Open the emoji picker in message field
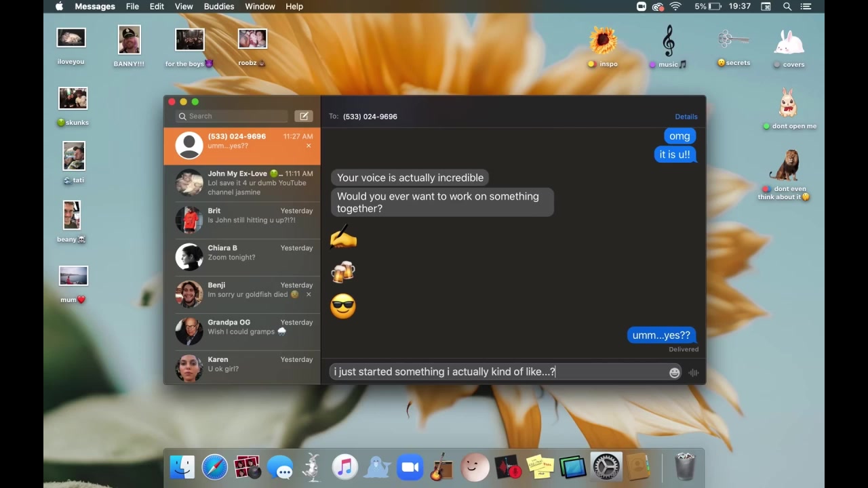 coord(674,373)
